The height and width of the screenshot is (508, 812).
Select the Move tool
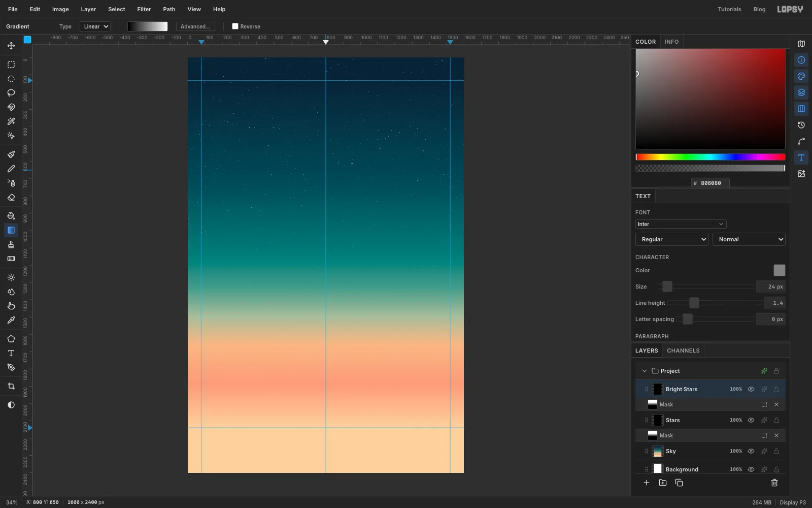click(x=11, y=46)
